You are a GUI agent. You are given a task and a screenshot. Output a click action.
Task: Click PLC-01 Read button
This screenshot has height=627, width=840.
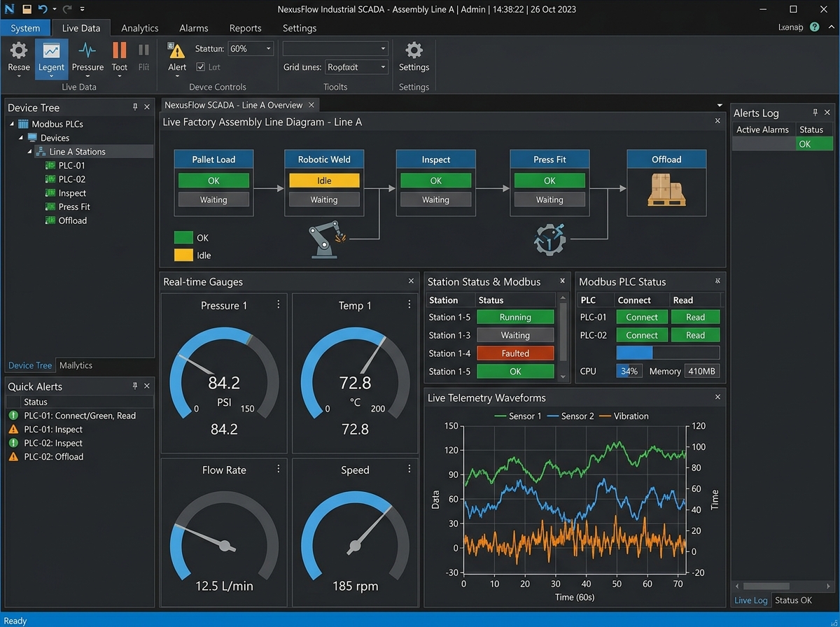695,317
